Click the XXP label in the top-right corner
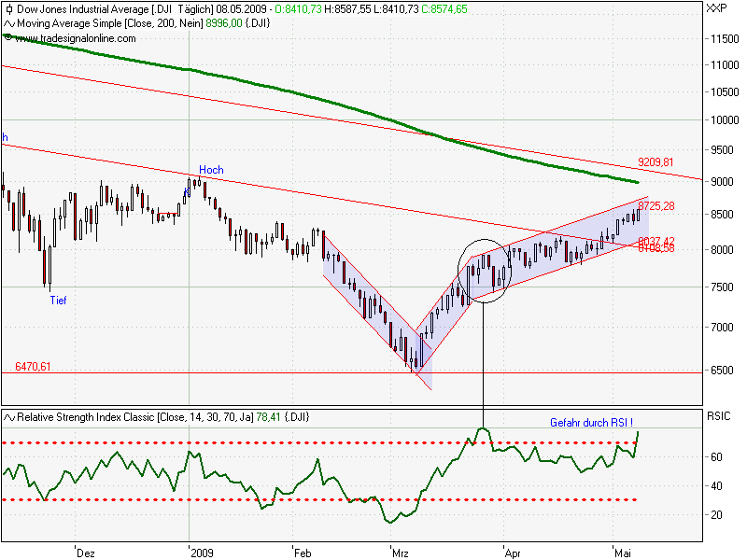 click(716, 8)
